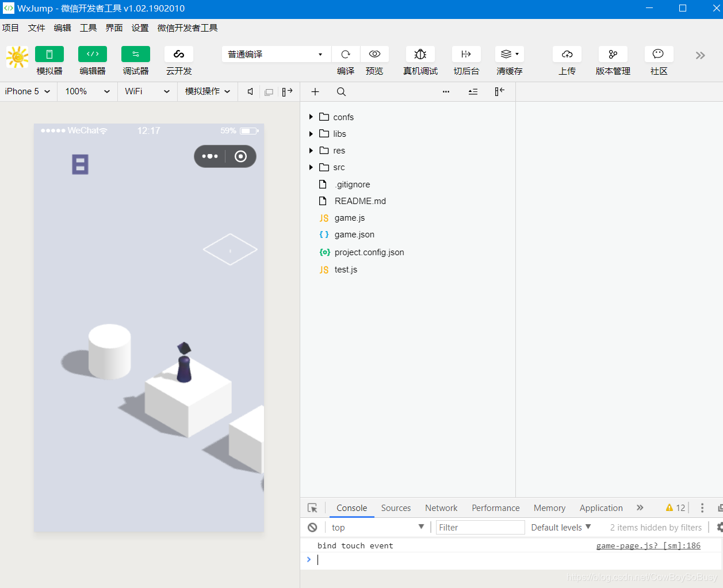
Task: Open the top context dropdown
Action: (378, 528)
